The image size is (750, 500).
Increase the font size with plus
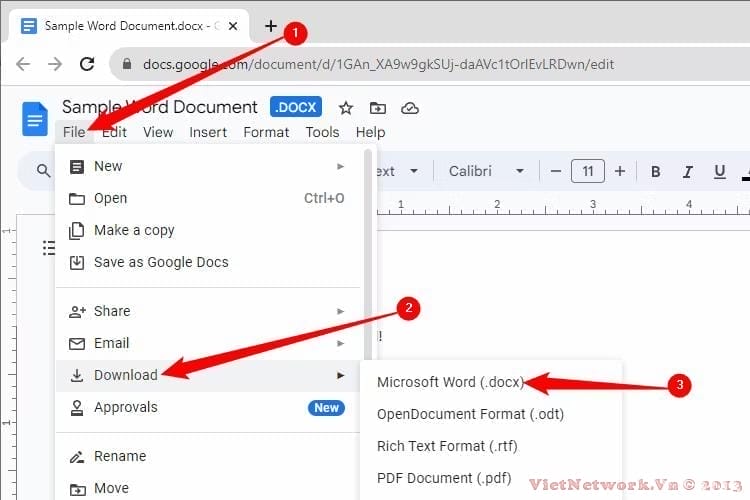click(x=620, y=172)
